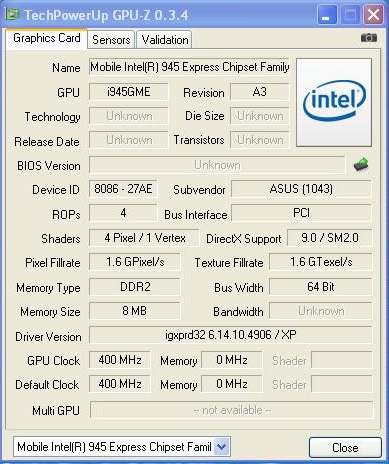Click the Subvendor field showing ASUS (1043)

pos(301,189)
